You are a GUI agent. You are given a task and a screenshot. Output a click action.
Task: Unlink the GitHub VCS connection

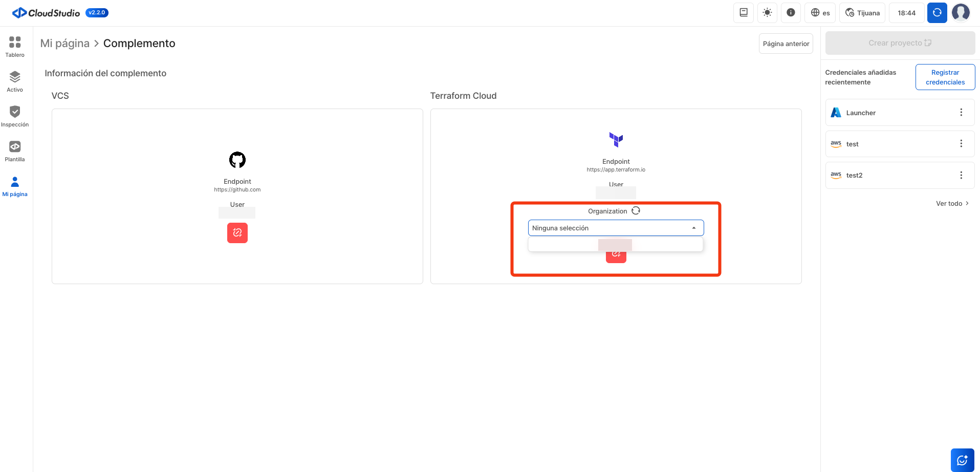(x=237, y=233)
